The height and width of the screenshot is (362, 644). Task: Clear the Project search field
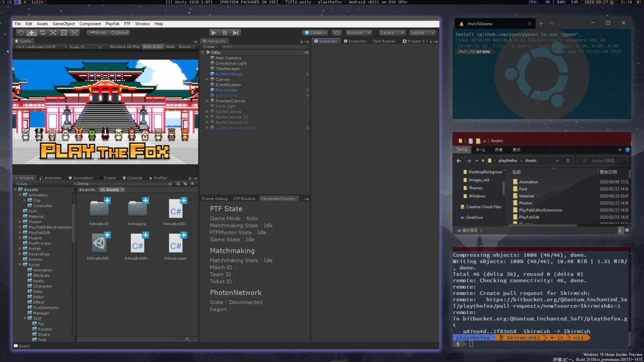pyautogui.click(x=170, y=183)
